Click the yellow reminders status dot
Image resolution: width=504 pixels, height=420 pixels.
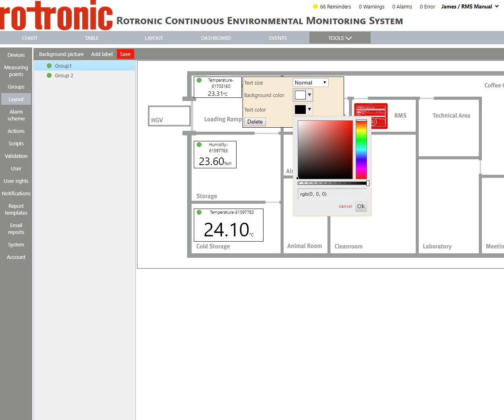315,6
